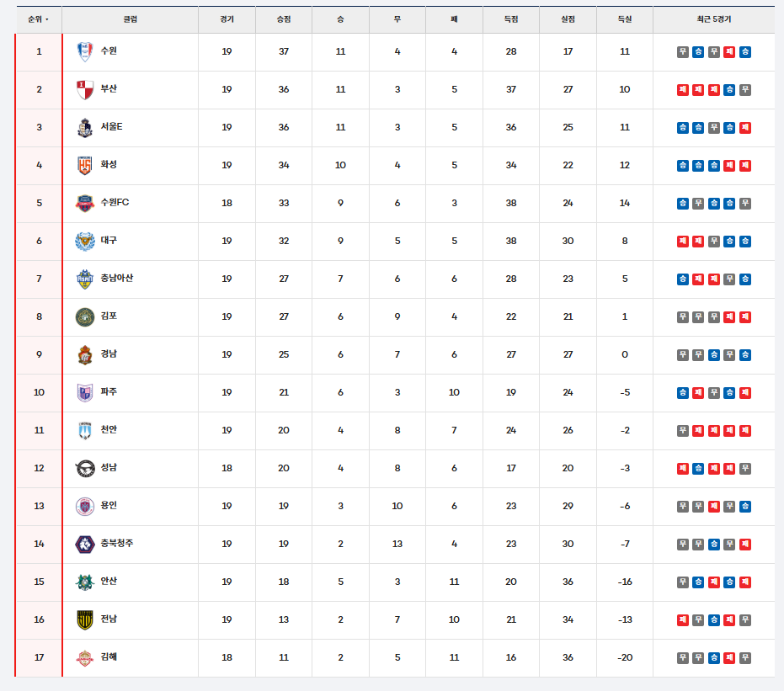The width and height of the screenshot is (784, 691).
Task: Click the 서울E club emblem
Action: pyautogui.click(x=85, y=127)
